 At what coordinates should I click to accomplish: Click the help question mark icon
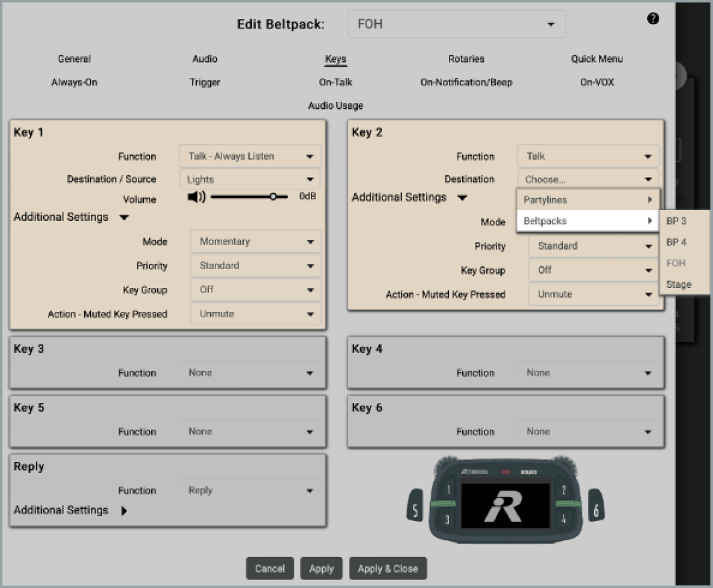pos(653,19)
